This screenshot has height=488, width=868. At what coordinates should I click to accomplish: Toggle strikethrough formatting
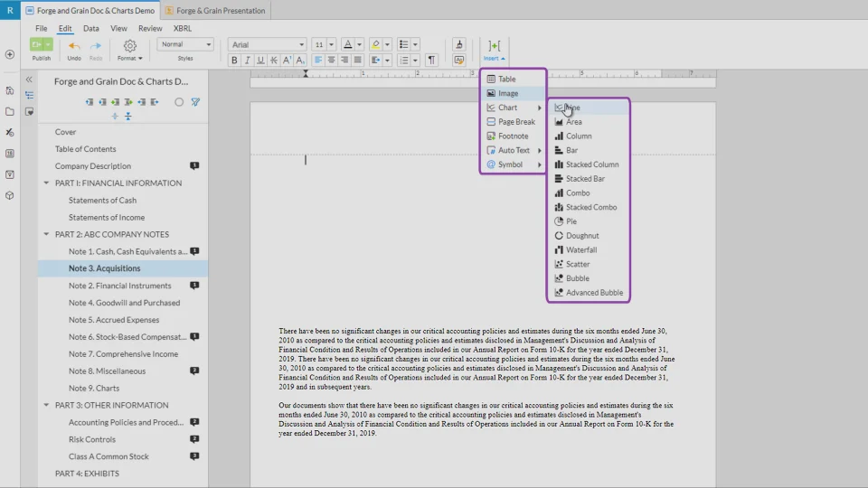273,61
